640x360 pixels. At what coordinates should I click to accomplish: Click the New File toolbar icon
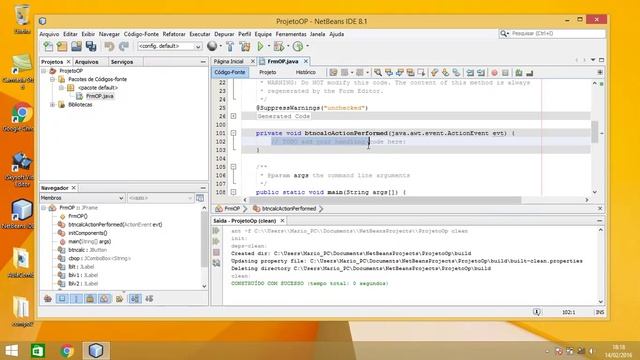tap(48, 46)
